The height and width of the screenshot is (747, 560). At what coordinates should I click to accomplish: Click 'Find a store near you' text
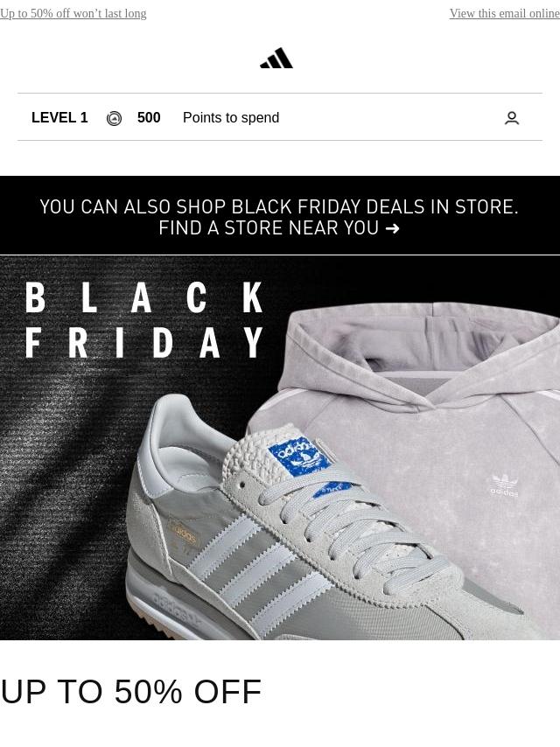[269, 228]
